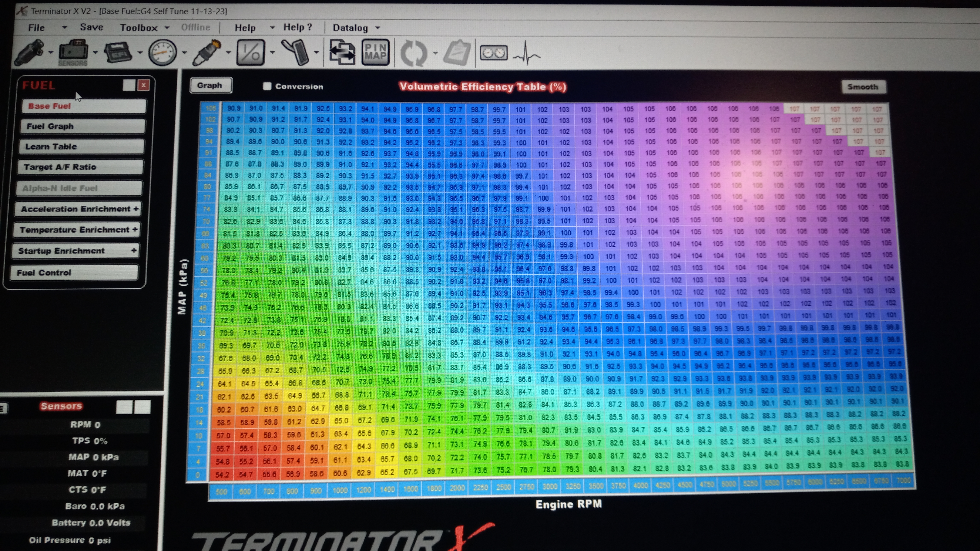Click the MAP 0 kPa sensor readout
Screen dimensions: 980x551
[94, 457]
